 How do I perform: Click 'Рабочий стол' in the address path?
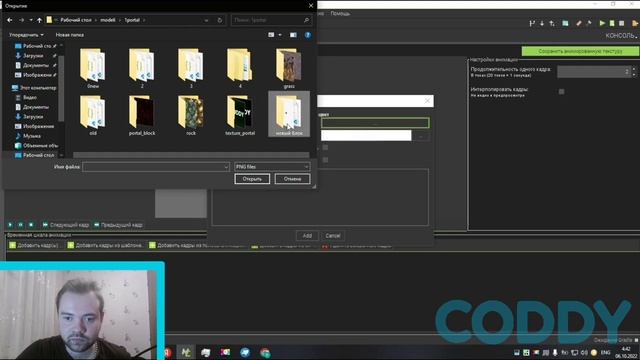pyautogui.click(x=76, y=20)
